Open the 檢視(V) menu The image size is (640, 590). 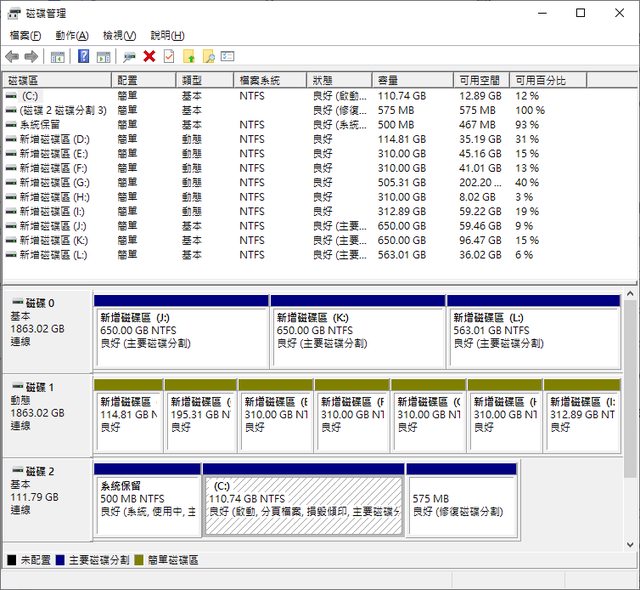(x=120, y=35)
